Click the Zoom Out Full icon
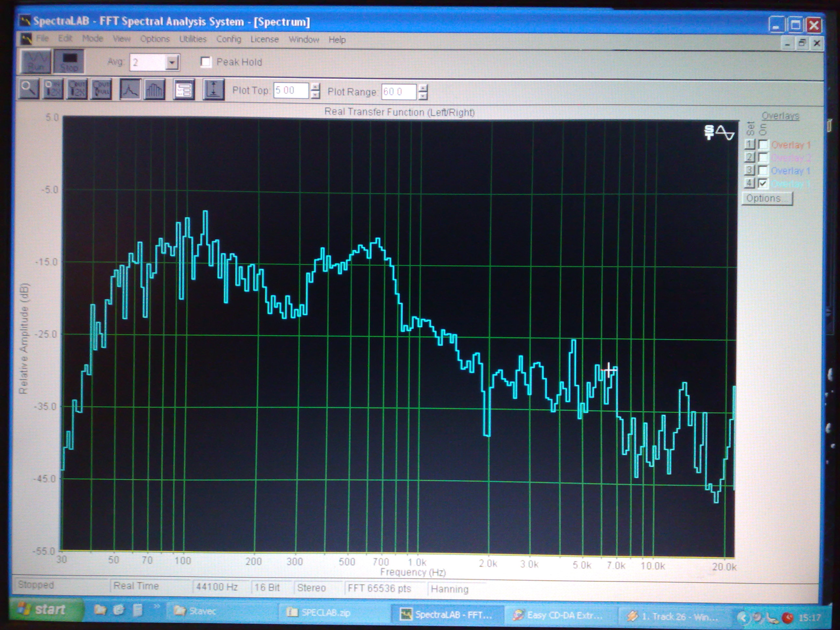This screenshot has height=630, width=840. click(101, 90)
